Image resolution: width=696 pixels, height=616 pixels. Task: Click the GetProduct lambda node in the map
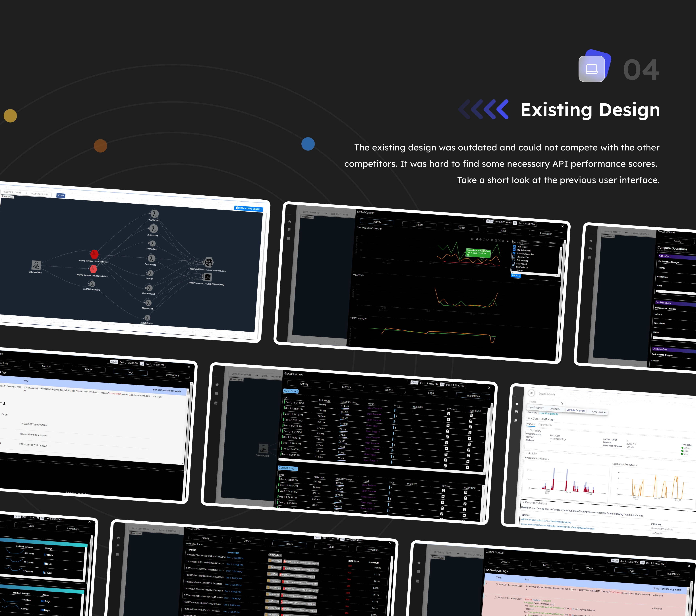[x=154, y=229]
